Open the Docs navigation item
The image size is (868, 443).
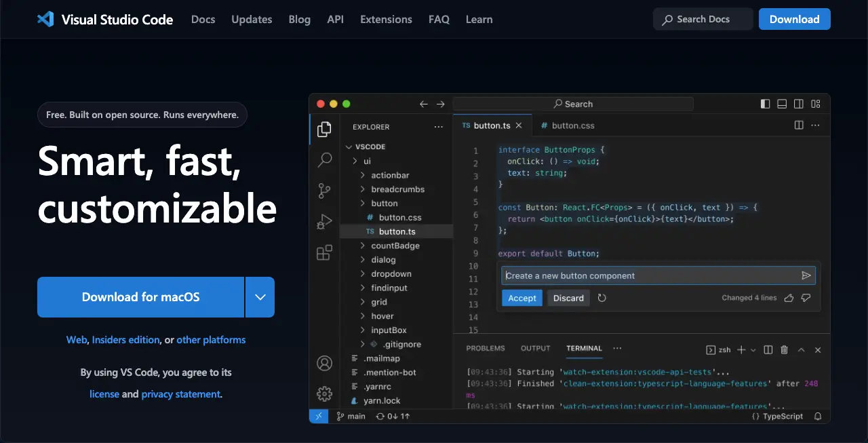203,19
